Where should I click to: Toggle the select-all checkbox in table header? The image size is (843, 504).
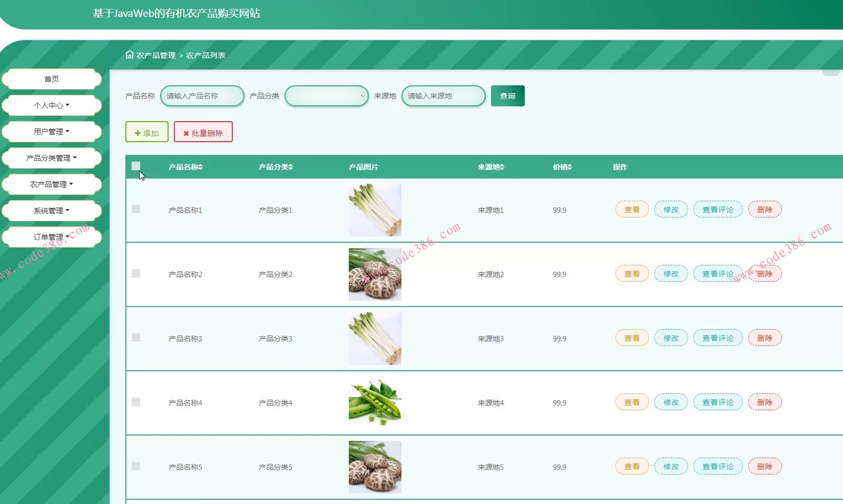(x=136, y=165)
